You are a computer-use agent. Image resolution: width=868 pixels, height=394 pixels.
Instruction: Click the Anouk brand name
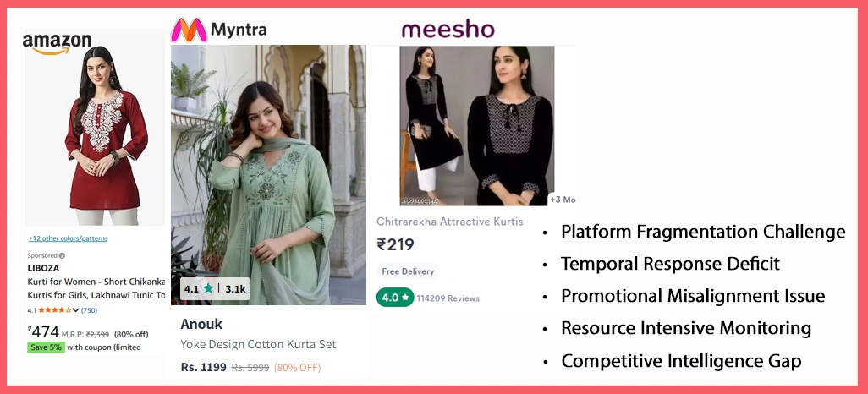click(201, 324)
